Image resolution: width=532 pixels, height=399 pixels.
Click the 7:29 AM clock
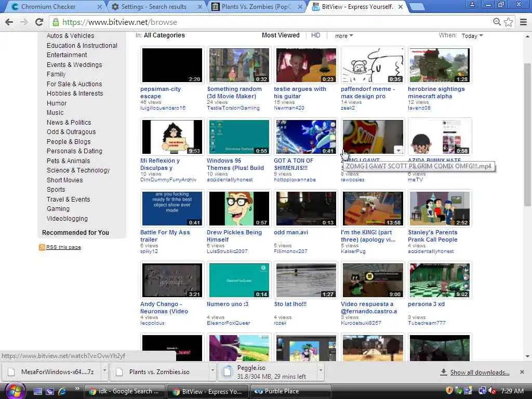(x=512, y=391)
